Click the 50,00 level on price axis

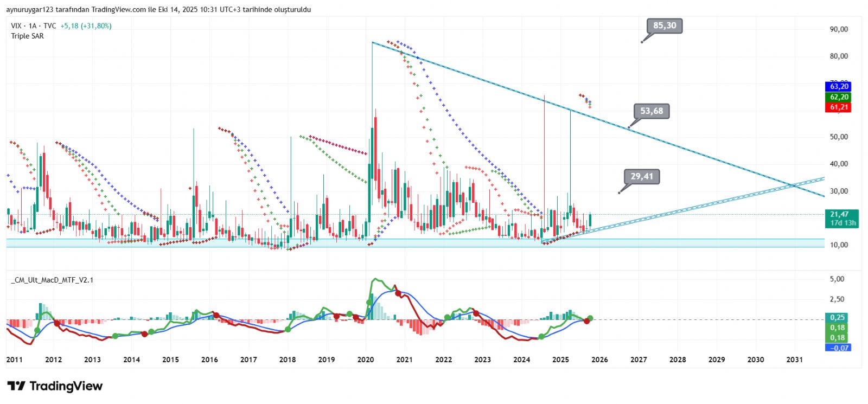839,137
